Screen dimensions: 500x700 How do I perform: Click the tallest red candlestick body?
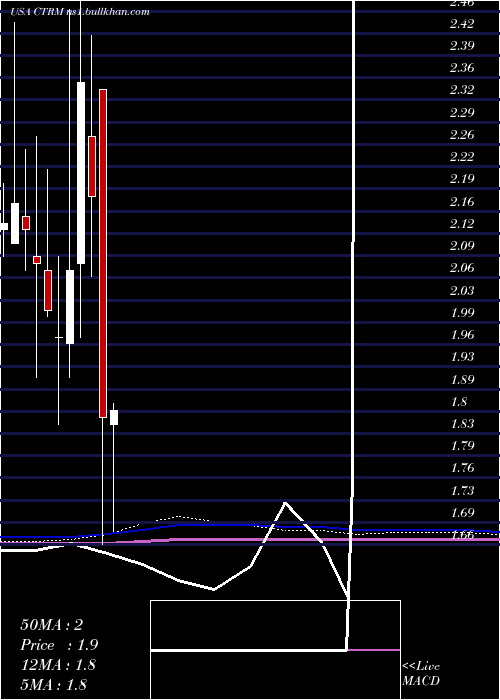click(x=103, y=254)
